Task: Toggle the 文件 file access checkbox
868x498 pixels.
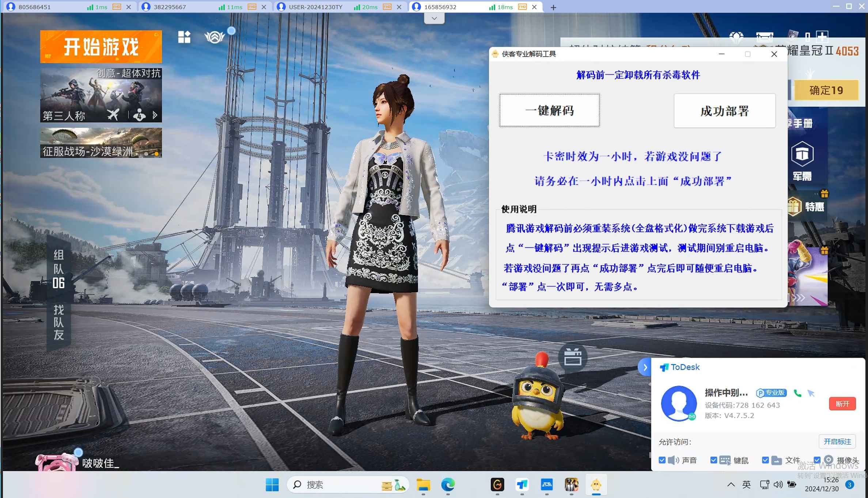Action: click(x=765, y=460)
